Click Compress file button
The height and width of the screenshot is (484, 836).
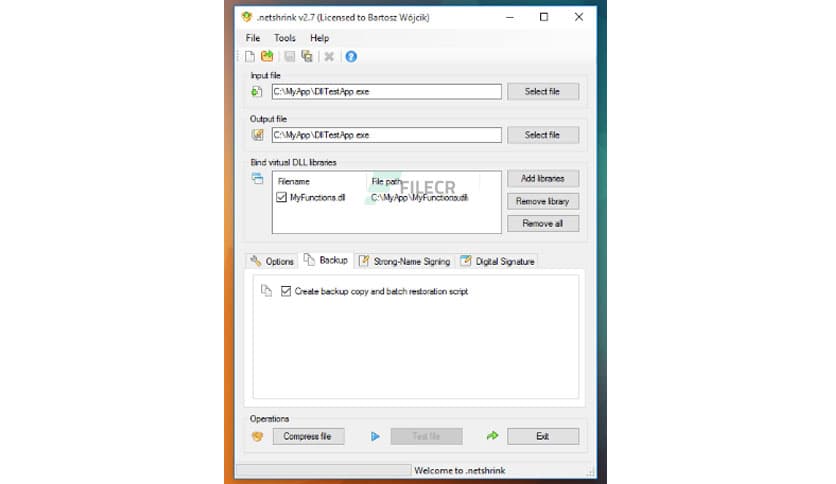click(x=308, y=437)
